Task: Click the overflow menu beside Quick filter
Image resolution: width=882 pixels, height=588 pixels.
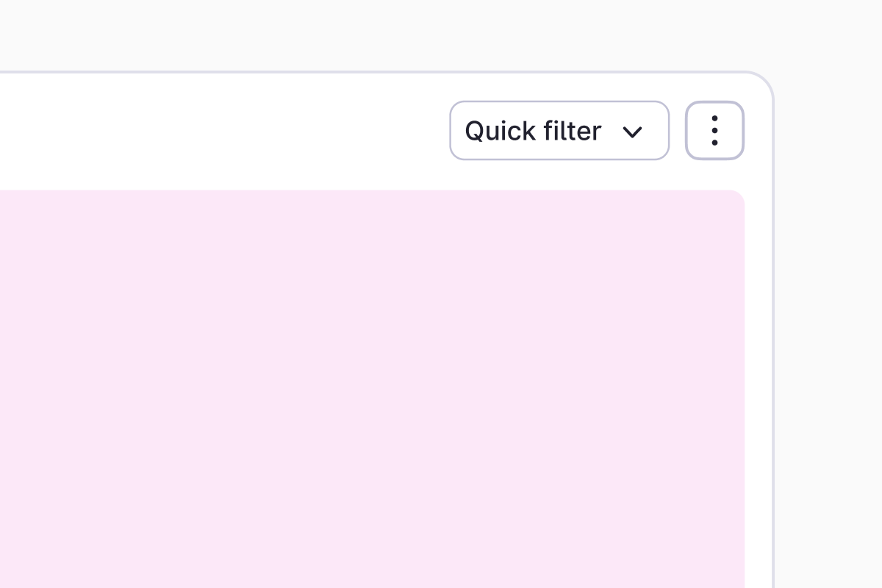Action: coord(714,130)
